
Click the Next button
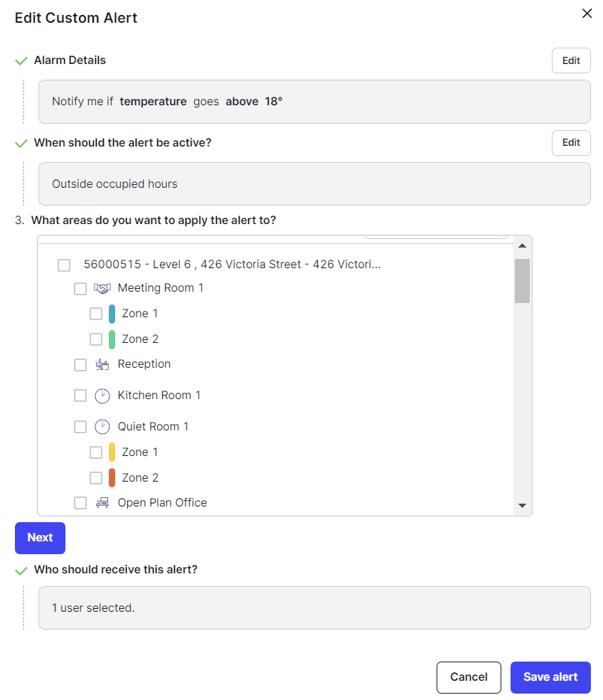pos(40,538)
